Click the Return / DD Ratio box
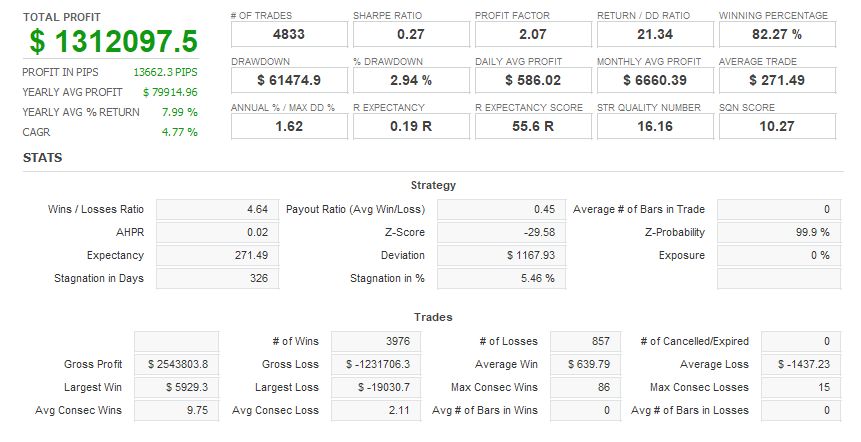This screenshot has width=861, height=442. click(653, 34)
